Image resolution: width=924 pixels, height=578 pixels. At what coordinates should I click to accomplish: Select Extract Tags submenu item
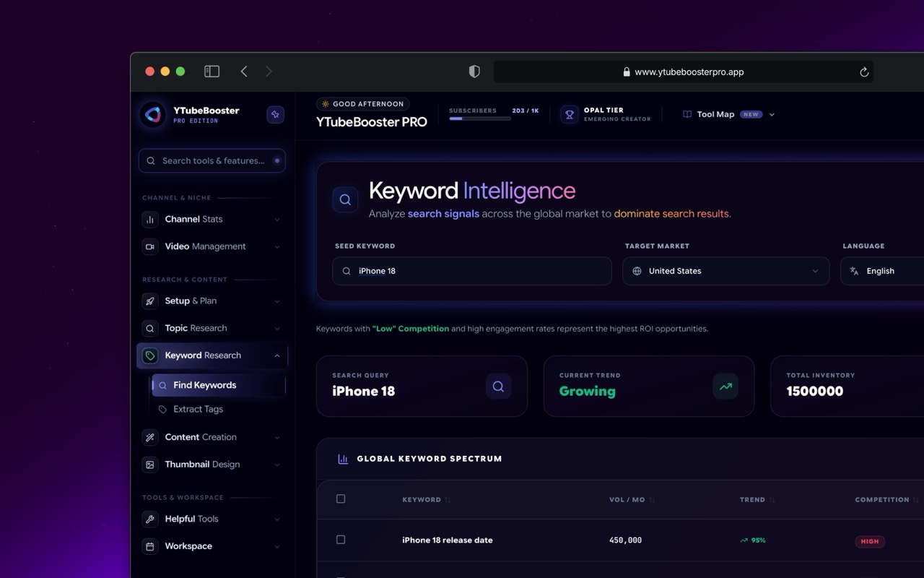coord(218,409)
